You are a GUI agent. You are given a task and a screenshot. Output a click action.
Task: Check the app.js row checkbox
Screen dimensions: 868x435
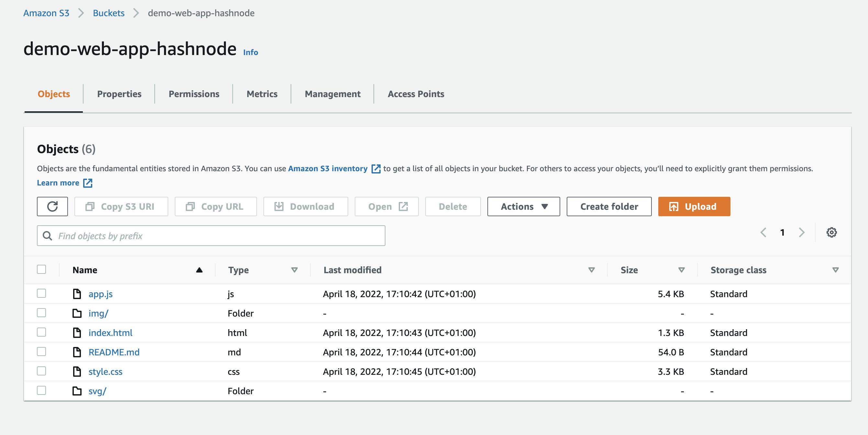pyautogui.click(x=41, y=294)
